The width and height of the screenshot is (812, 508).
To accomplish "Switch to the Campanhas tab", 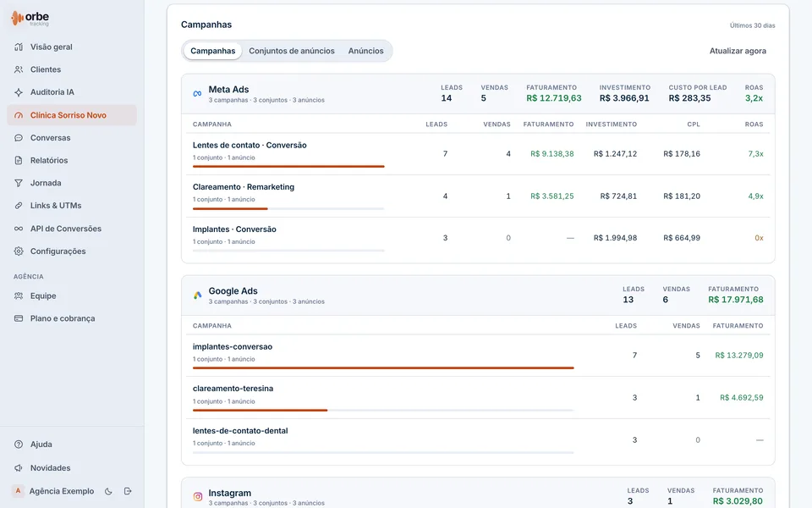I will coord(213,51).
